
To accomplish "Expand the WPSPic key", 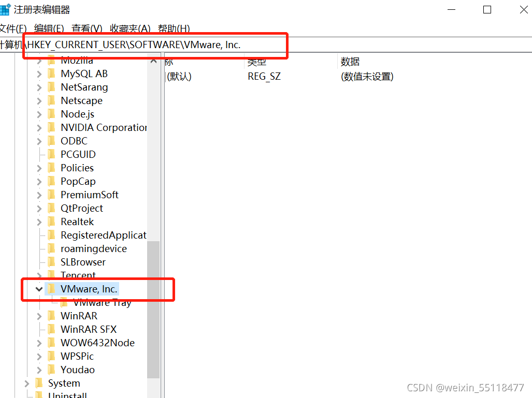I will click(x=39, y=357).
